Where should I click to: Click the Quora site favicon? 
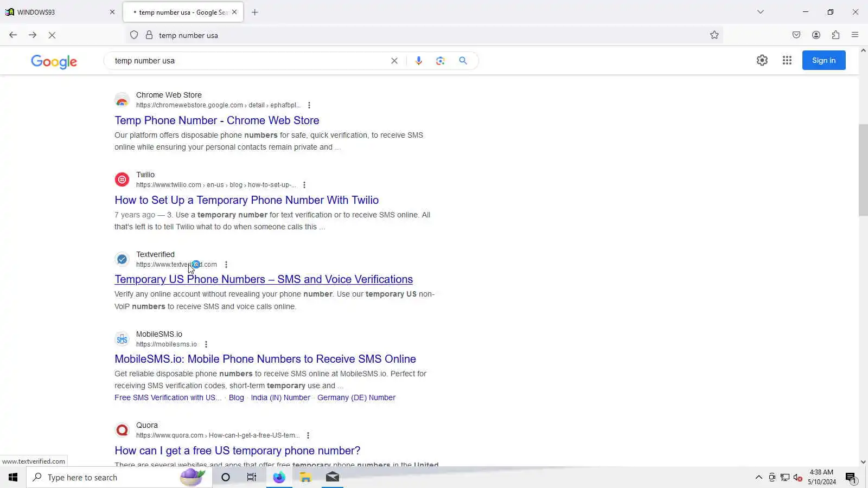(x=122, y=430)
